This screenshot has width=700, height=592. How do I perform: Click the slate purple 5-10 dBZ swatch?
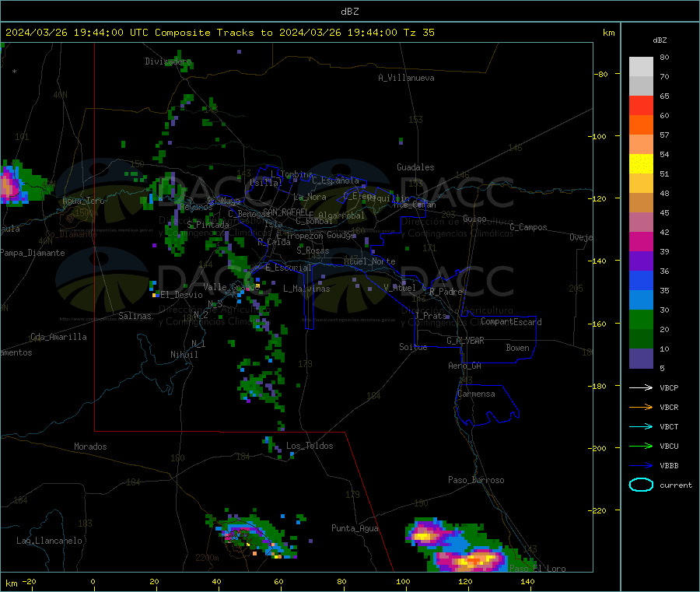[x=641, y=359]
